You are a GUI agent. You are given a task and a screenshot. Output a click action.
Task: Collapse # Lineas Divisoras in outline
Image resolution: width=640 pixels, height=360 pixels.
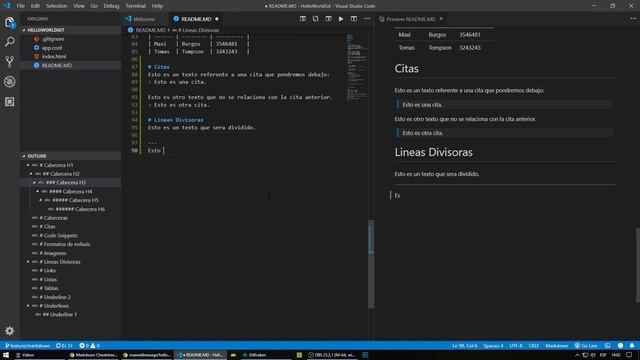click(28, 262)
